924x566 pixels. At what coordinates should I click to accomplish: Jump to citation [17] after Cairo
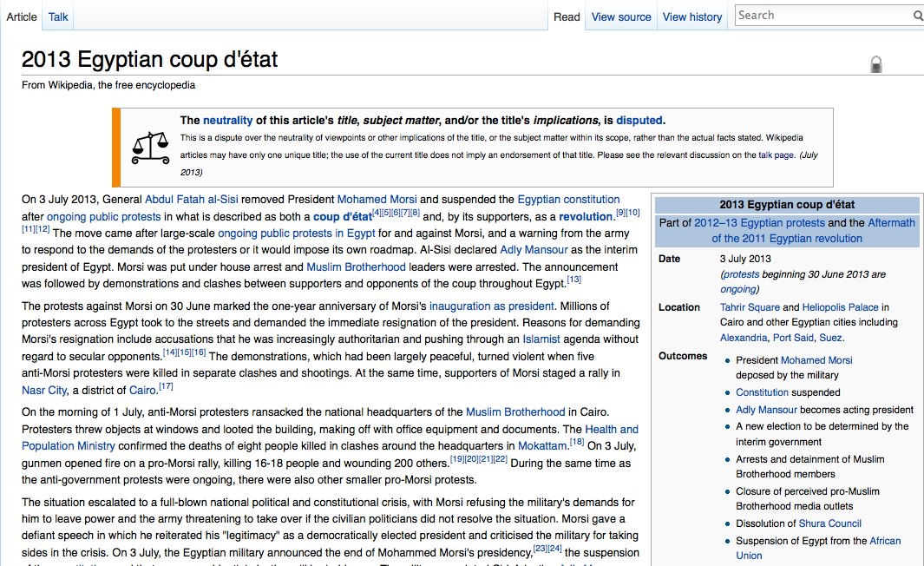pyautogui.click(x=166, y=386)
